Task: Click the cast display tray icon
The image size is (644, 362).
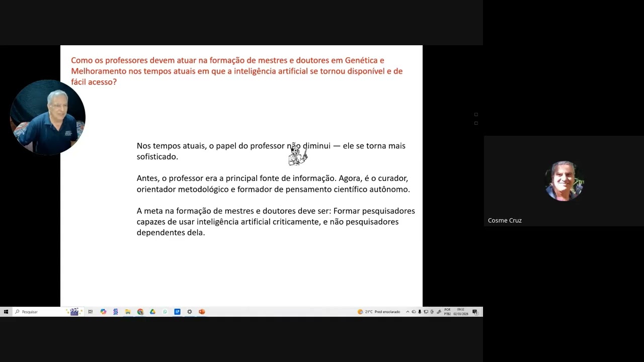Action: (x=432, y=312)
